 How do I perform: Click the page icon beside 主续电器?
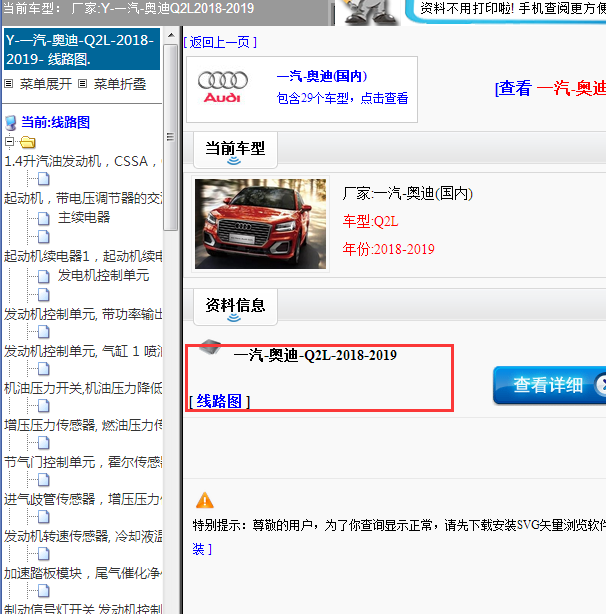[x=43, y=219]
